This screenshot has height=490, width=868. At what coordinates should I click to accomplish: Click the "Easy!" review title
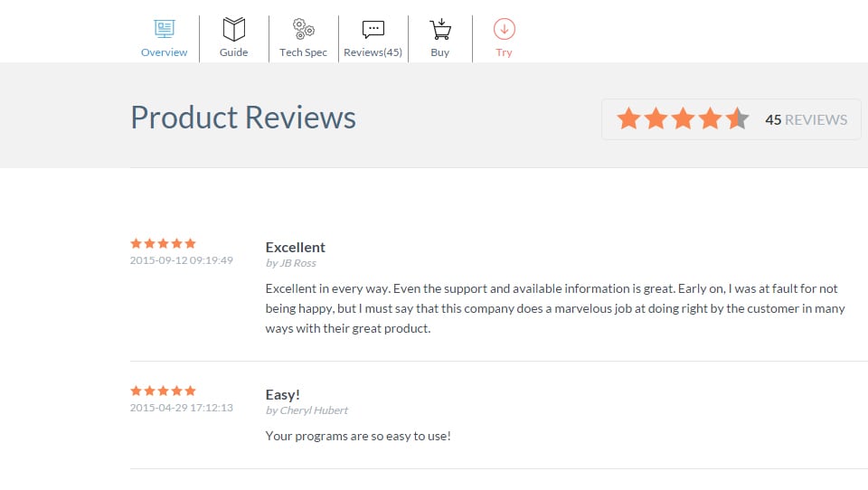(283, 394)
